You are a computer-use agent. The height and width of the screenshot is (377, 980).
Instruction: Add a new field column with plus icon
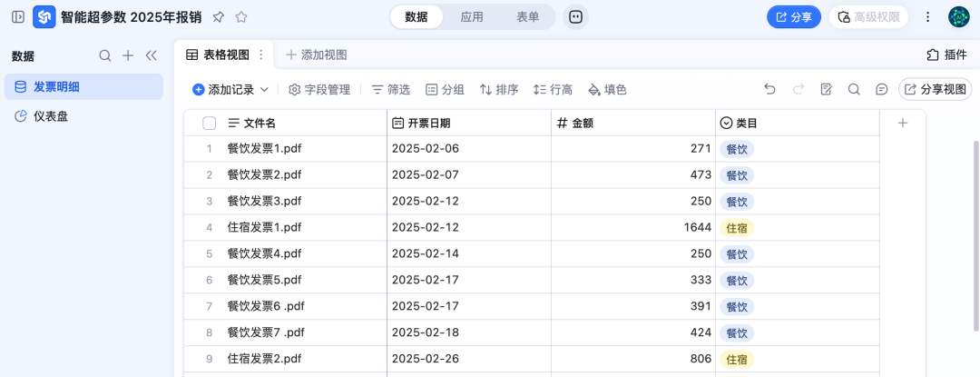pyautogui.click(x=902, y=124)
